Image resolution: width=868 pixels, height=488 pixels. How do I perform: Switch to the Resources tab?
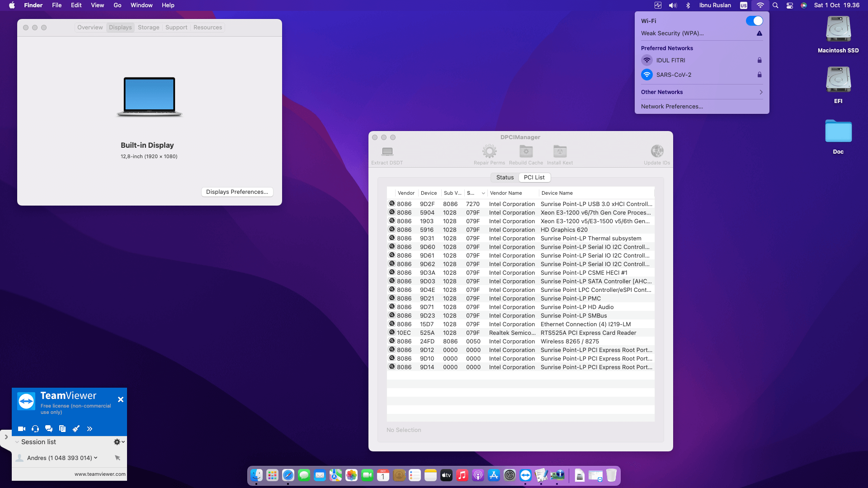[x=208, y=28]
